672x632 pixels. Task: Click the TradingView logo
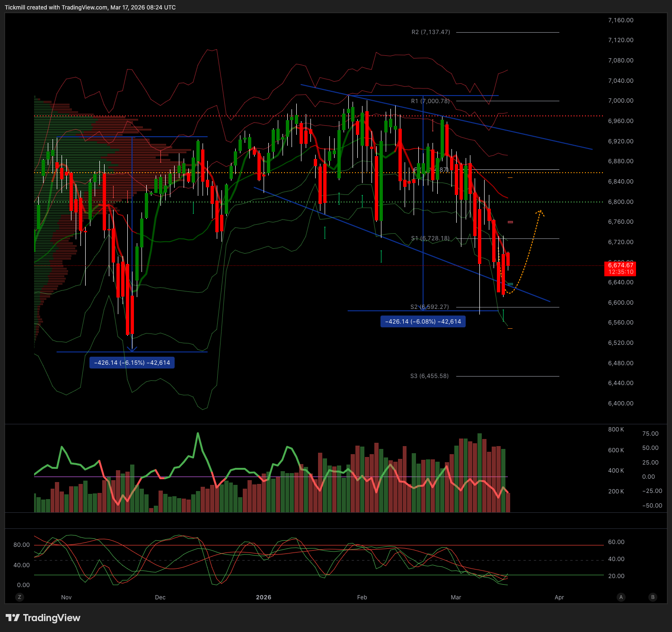43,618
